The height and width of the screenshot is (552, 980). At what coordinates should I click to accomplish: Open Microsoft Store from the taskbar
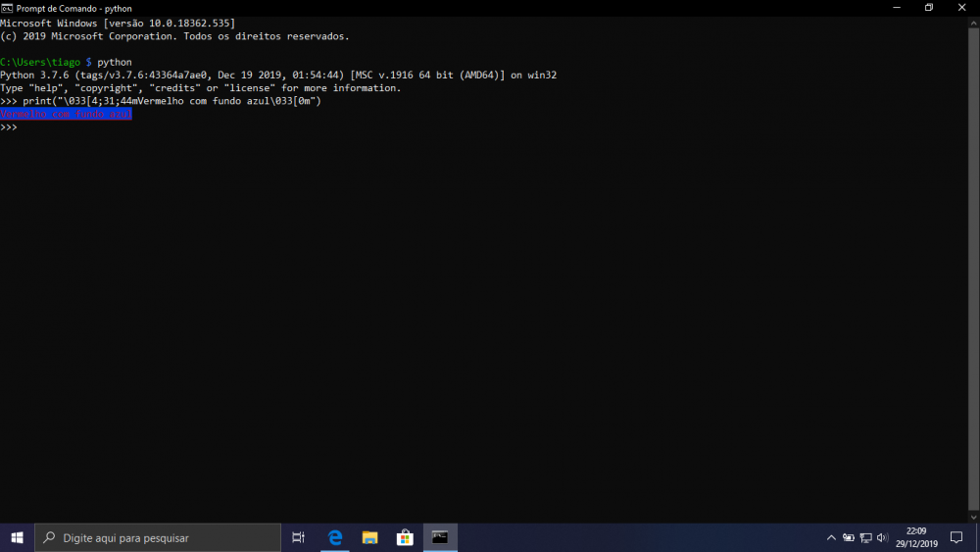pos(405,537)
